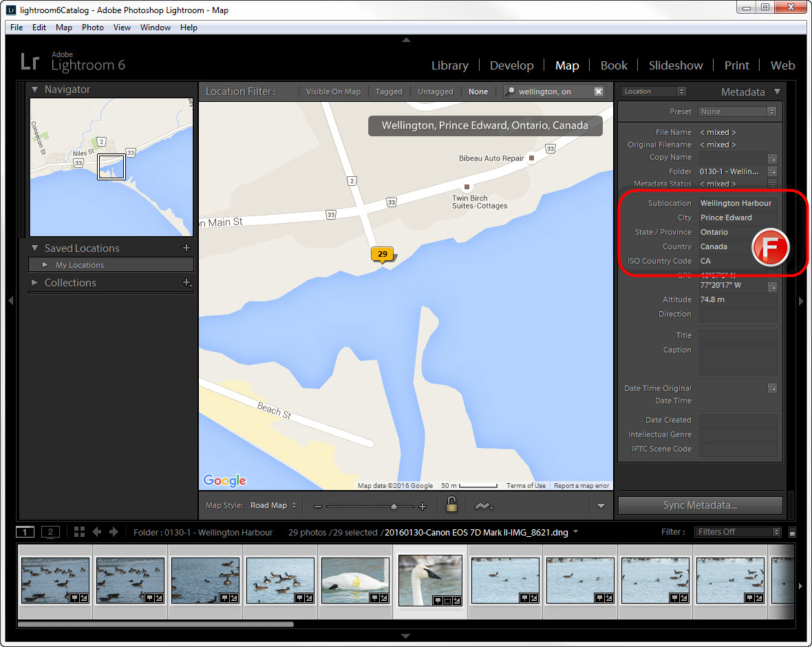Click the Copy Name action arrow
This screenshot has height=647, width=812.
pyautogui.click(x=772, y=158)
